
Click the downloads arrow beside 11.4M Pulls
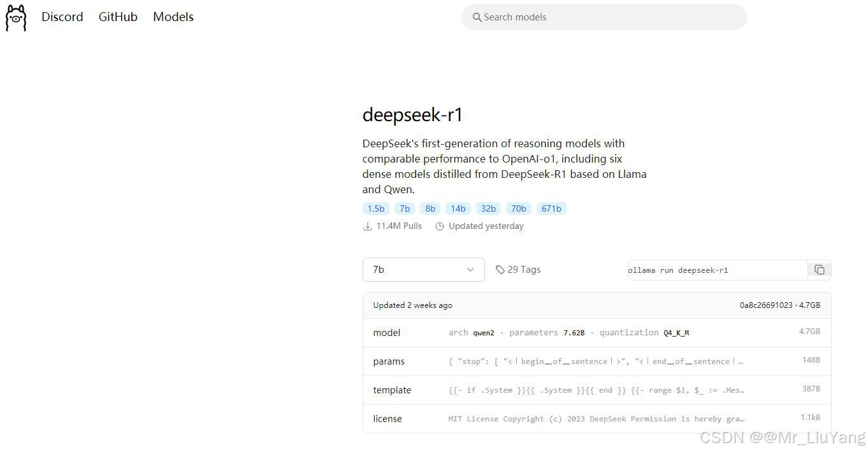tap(368, 226)
